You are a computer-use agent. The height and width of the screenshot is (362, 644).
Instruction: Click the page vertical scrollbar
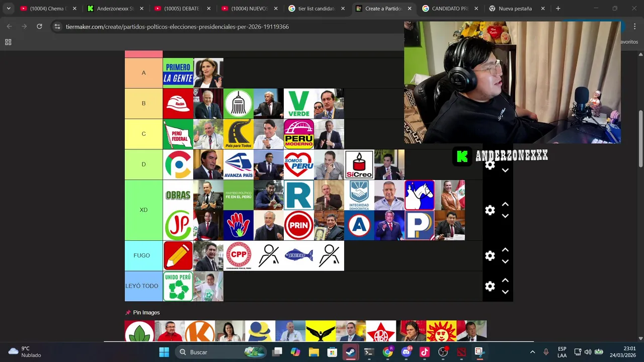pyautogui.click(x=640, y=138)
